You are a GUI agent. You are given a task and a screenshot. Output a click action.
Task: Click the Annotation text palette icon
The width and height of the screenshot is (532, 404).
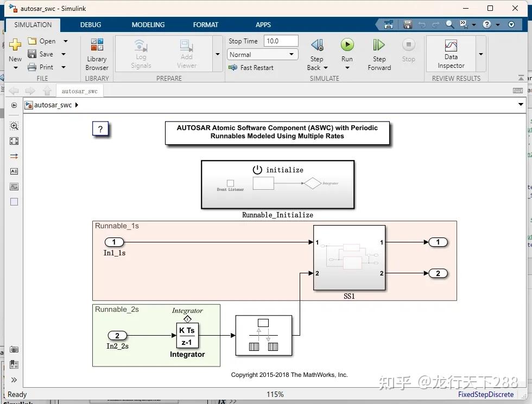pyautogui.click(x=14, y=171)
